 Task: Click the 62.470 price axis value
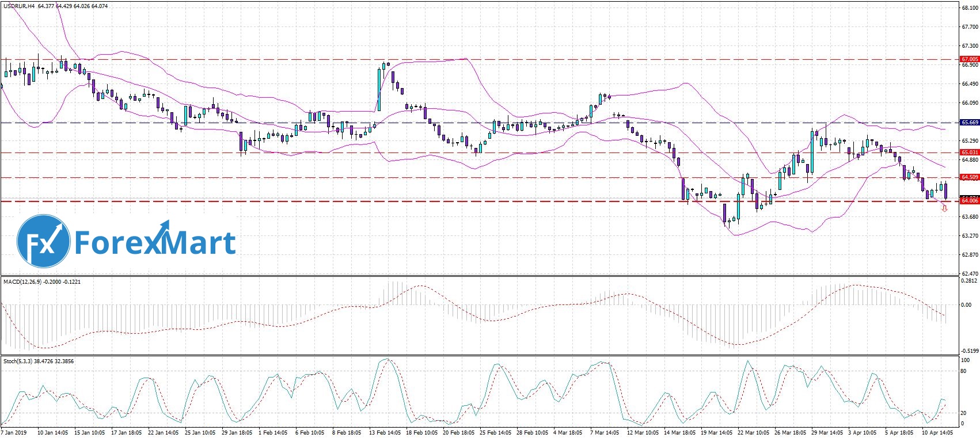[x=970, y=273]
